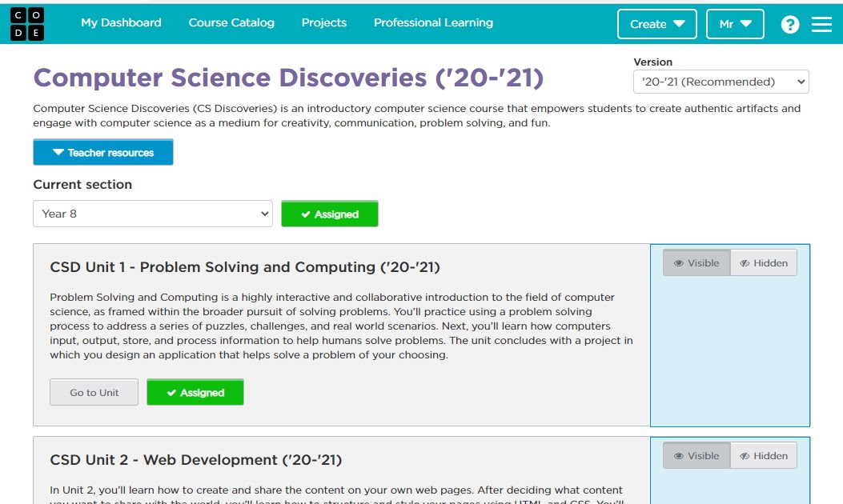This screenshot has height=504, width=843.
Task: Click crossed-eye icon on Unit 1 Hidden
Action: (x=745, y=263)
